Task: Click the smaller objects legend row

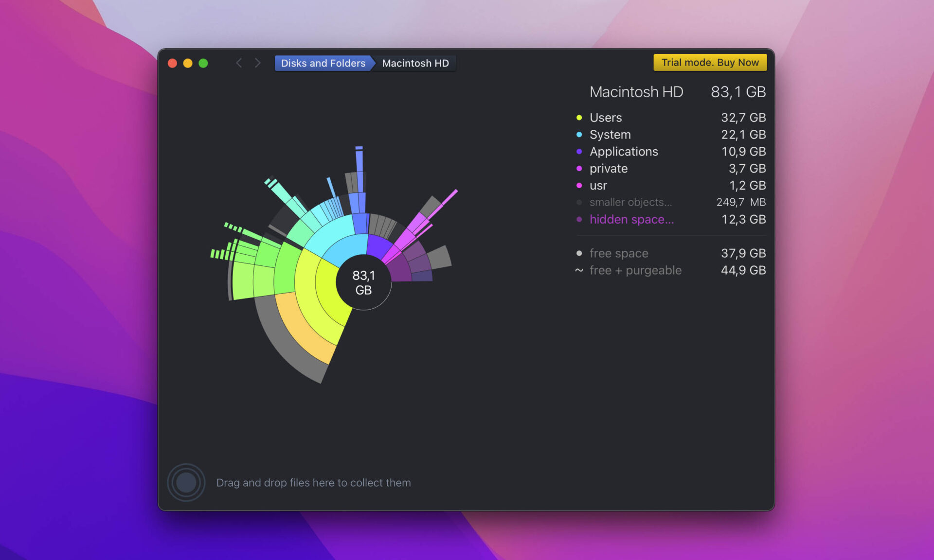Action: coord(630,202)
